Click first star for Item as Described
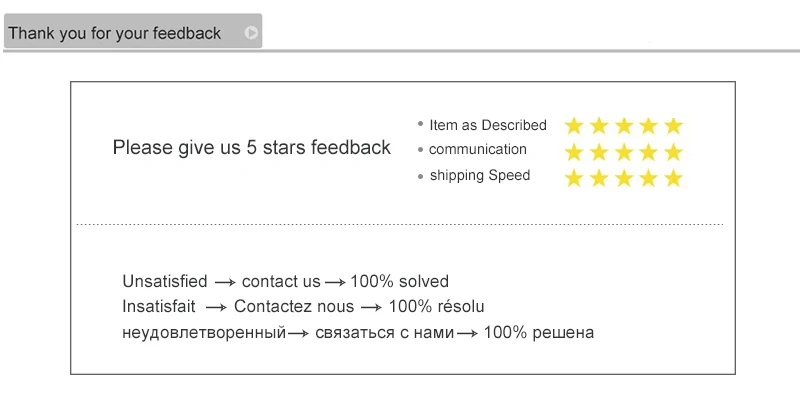Viewport: 800px width, 400px height. (x=574, y=126)
